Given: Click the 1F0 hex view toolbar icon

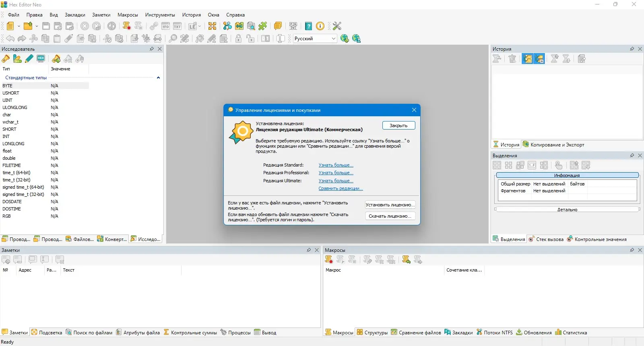Looking at the screenshot, I should click(165, 26).
